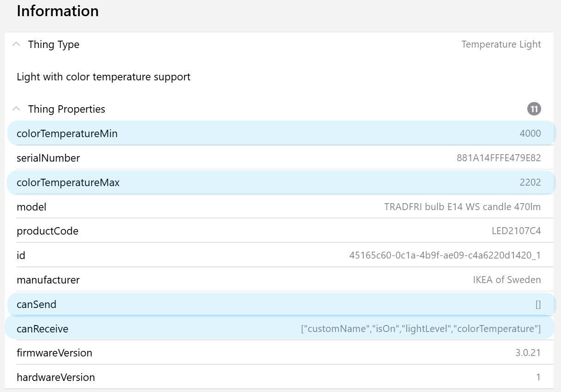The width and height of the screenshot is (561, 392).
Task: Click the serial number value 881A14FFFE479E82
Action: point(499,158)
